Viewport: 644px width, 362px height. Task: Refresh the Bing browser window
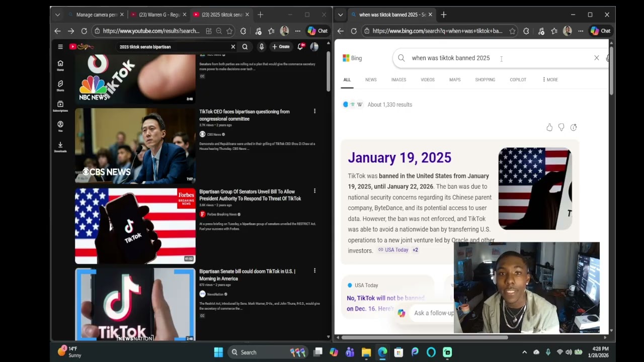pyautogui.click(x=354, y=31)
